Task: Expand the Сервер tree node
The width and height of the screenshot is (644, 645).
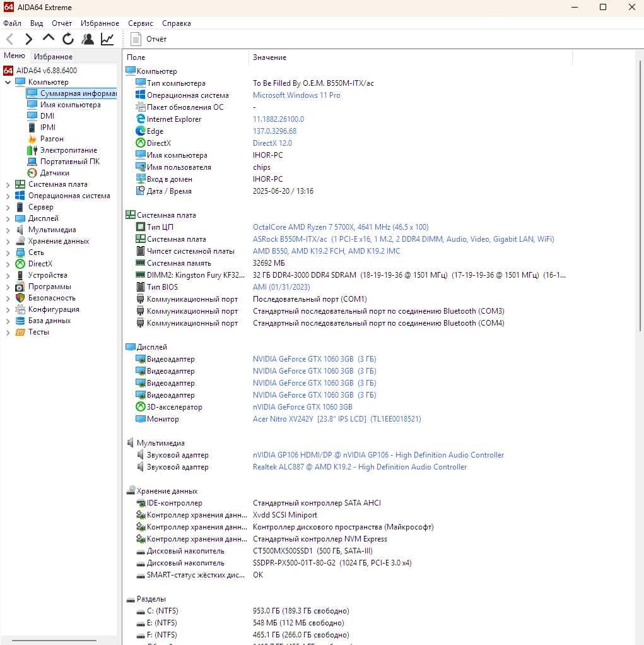Action: [8, 208]
